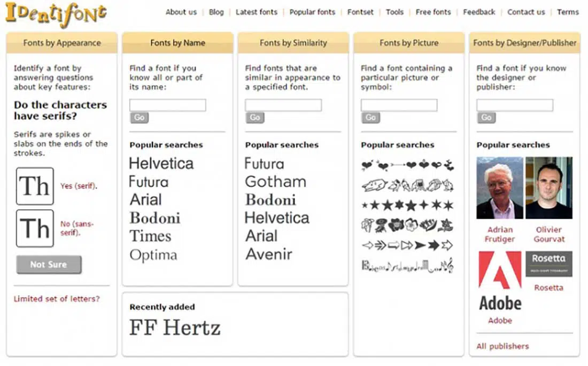Select the Rosetta publisher logo
This screenshot has height=366, width=588.
click(x=548, y=264)
